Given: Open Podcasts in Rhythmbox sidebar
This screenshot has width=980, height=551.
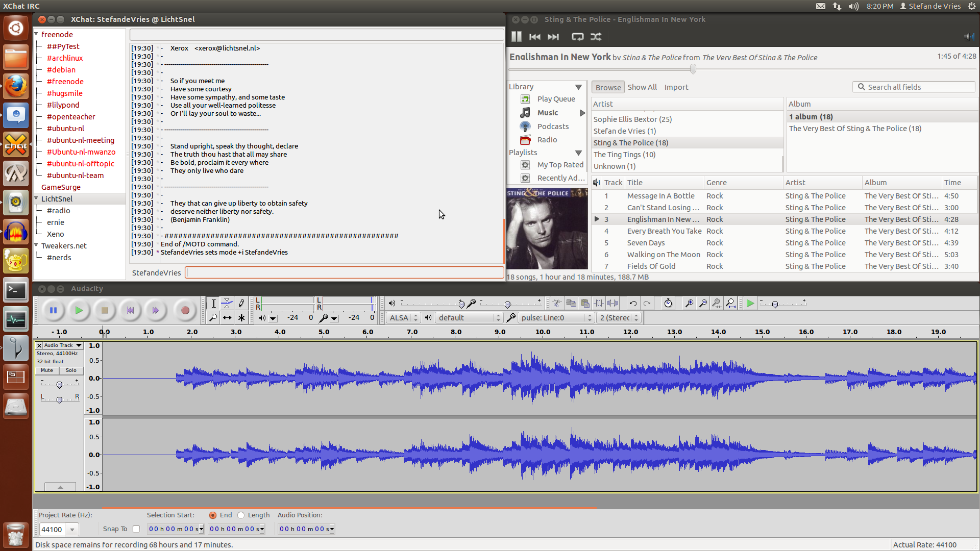Looking at the screenshot, I should coord(553,127).
